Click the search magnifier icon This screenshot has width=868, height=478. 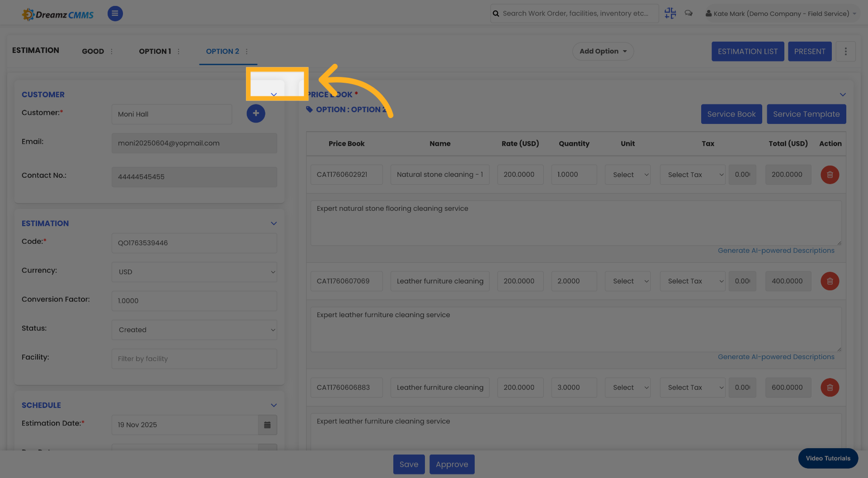[x=495, y=13]
